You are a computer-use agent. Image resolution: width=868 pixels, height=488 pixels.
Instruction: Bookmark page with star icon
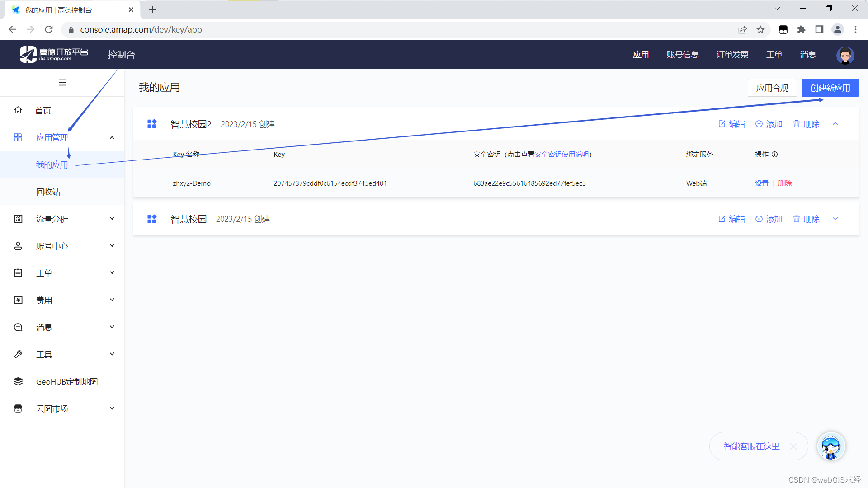click(760, 30)
